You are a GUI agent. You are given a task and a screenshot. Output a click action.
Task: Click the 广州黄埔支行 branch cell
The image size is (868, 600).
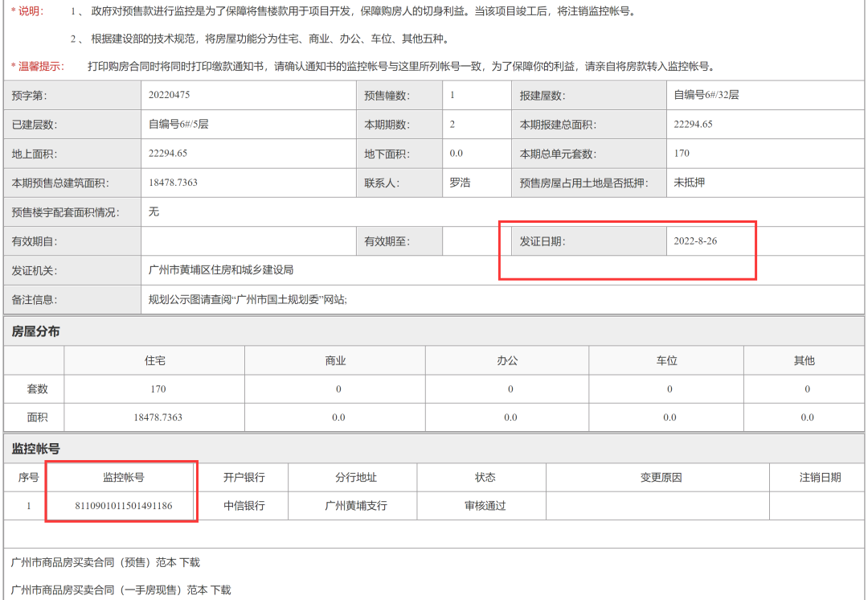point(355,506)
